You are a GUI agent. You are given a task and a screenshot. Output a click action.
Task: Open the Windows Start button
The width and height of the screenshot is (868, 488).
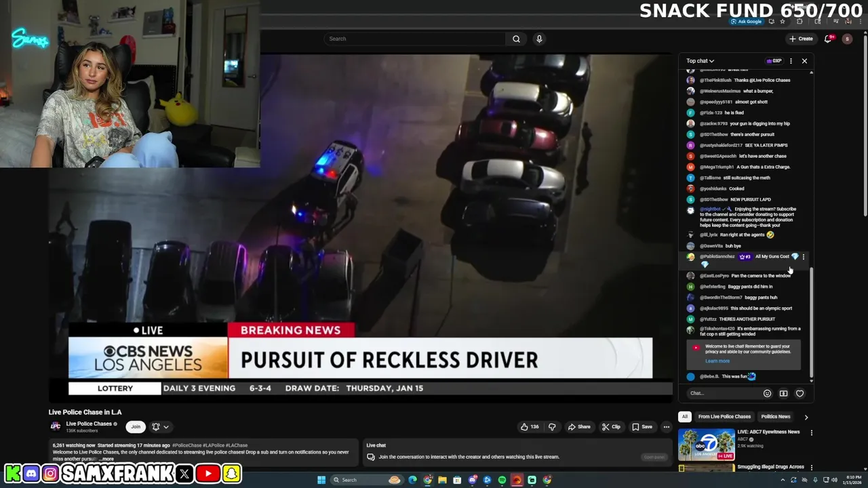coord(321,480)
